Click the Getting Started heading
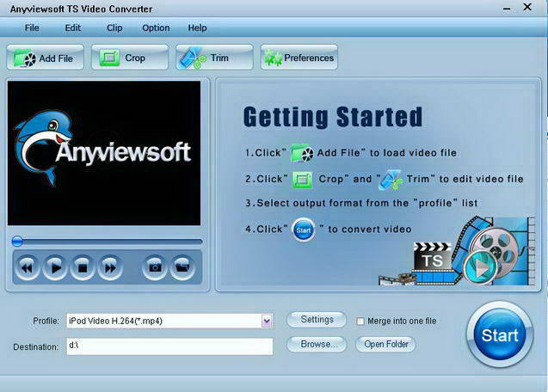Screen dimensions: 548x392 coord(333,116)
